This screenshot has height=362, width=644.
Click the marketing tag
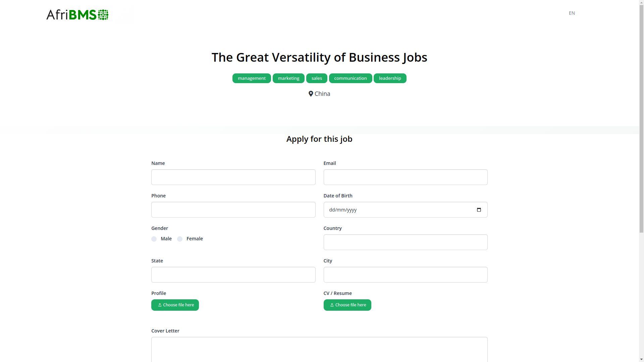[288, 78]
